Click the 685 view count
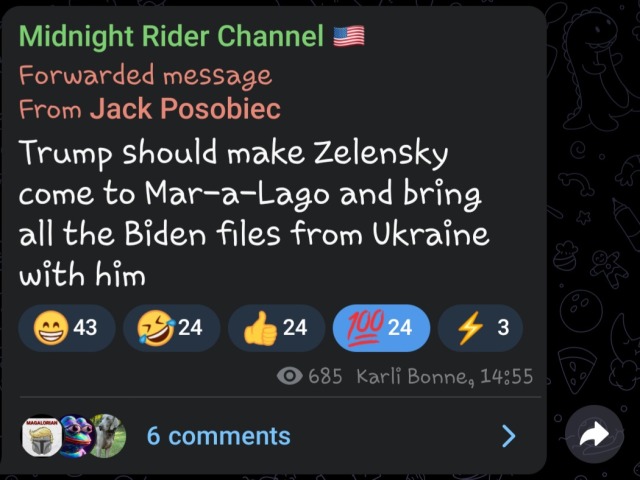The height and width of the screenshot is (480, 640). 325,376
